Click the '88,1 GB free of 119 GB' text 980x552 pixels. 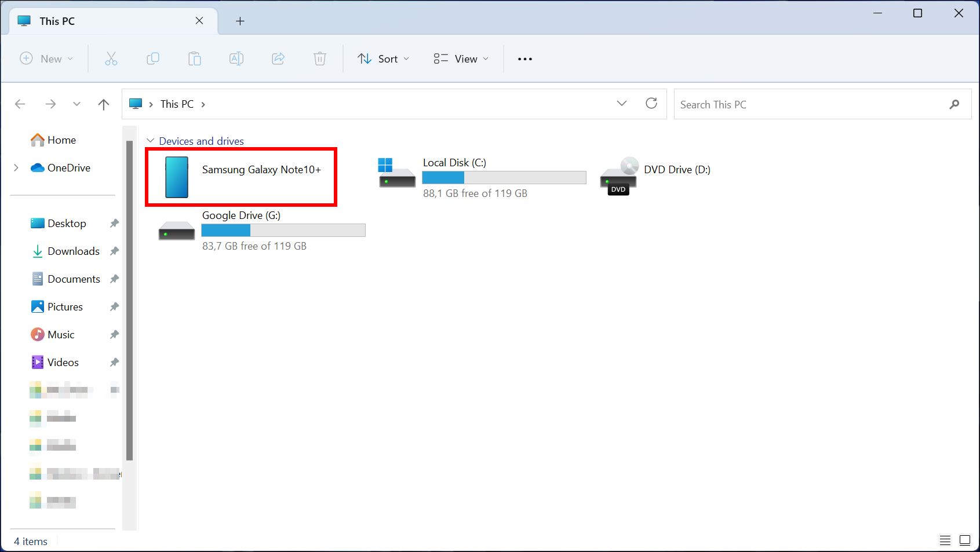click(x=475, y=193)
